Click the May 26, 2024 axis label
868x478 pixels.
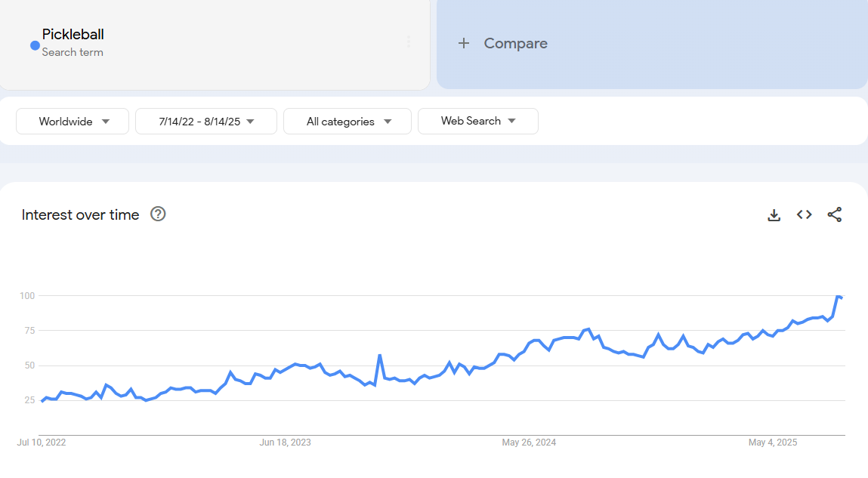pos(529,443)
